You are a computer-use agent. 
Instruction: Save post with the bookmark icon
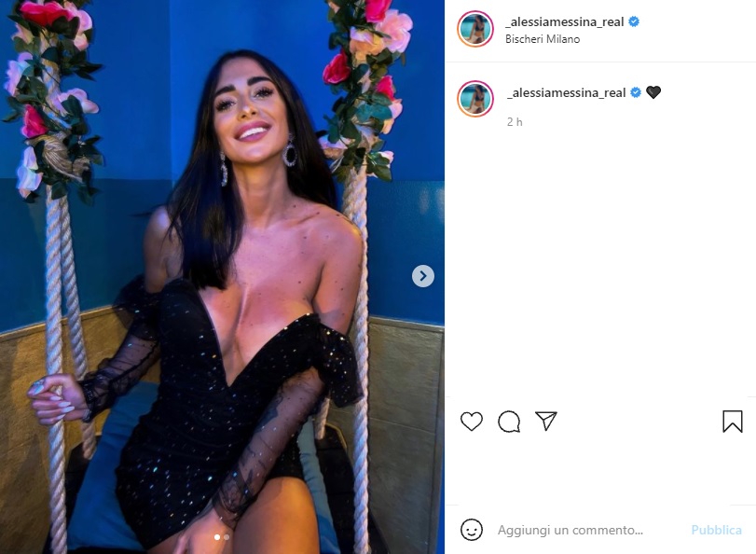[732, 421]
